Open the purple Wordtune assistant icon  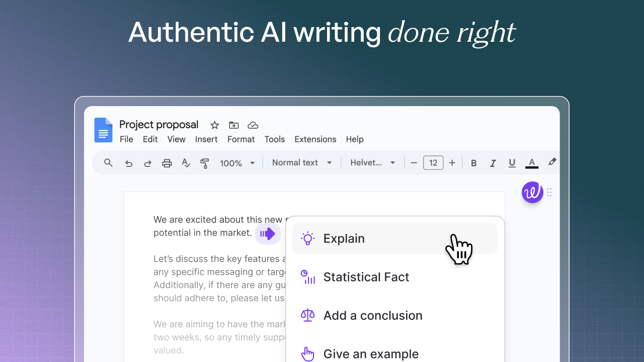[532, 192]
